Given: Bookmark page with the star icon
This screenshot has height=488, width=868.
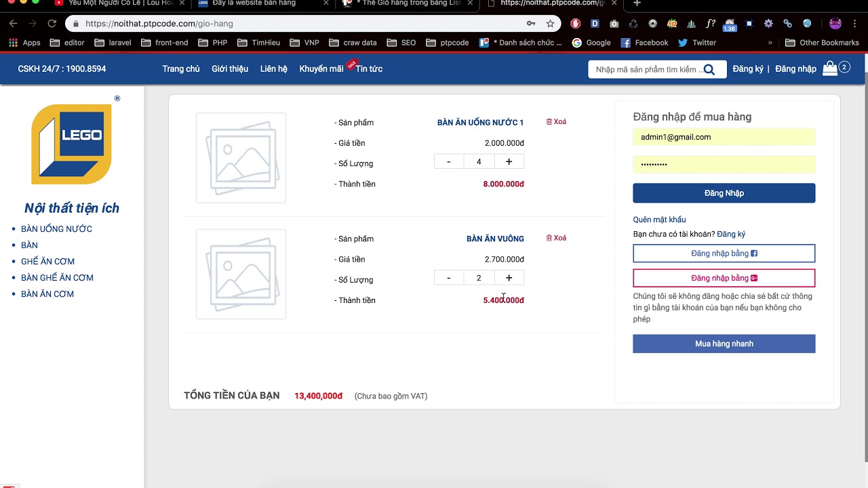Looking at the screenshot, I should 550,24.
